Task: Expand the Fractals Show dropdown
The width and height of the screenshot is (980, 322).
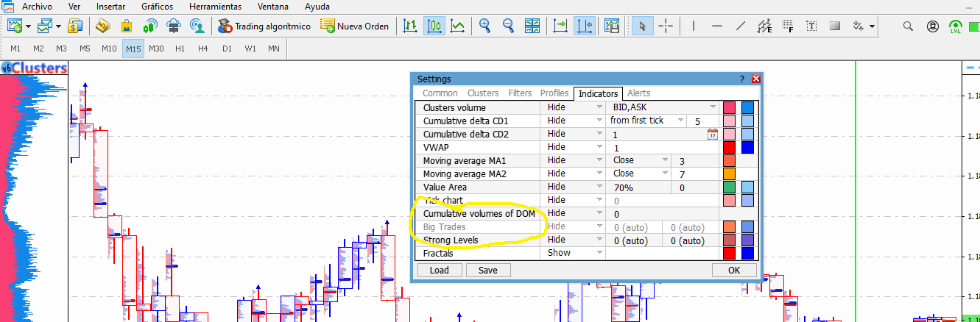Action: 575,253
